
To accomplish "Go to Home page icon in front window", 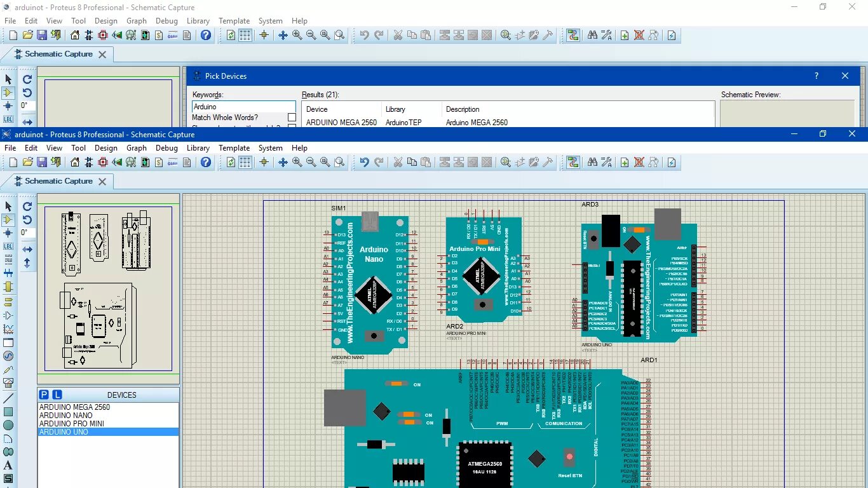I will click(x=75, y=162).
